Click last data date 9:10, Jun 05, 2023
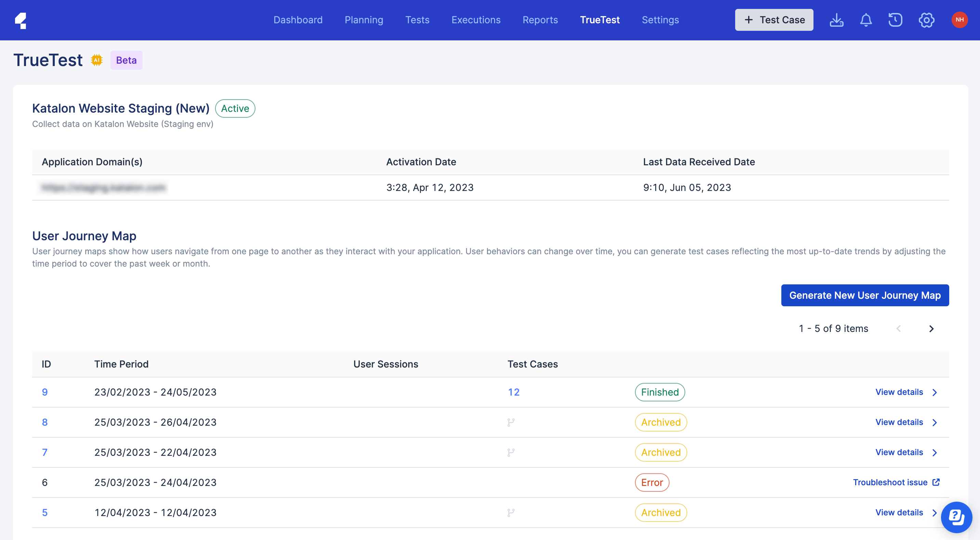 687,188
